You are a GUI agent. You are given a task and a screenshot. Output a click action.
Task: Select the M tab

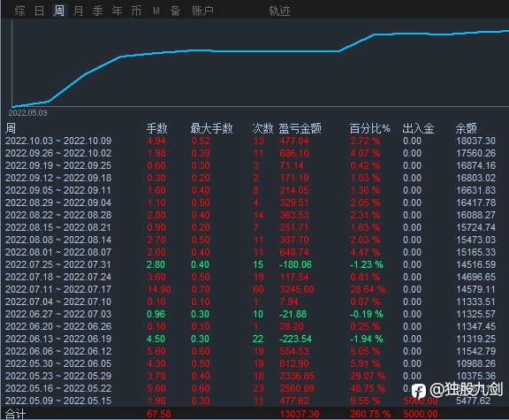click(x=156, y=11)
